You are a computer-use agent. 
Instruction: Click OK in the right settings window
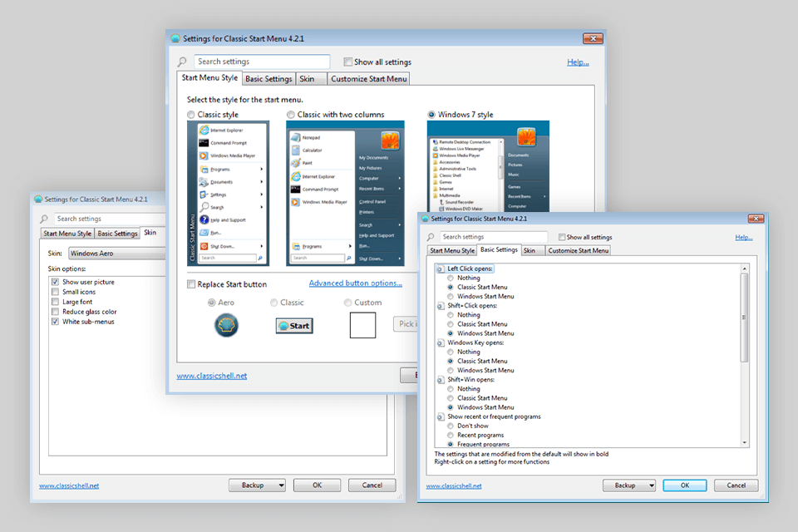click(685, 485)
